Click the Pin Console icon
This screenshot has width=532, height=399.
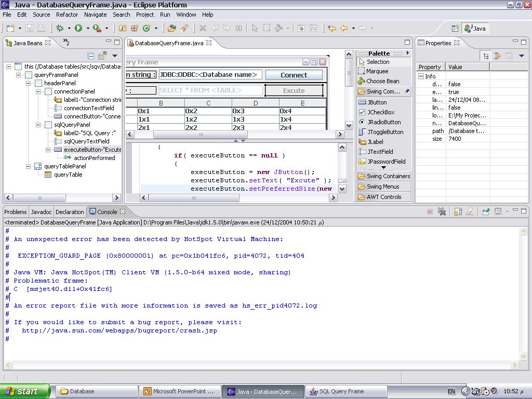(486, 212)
